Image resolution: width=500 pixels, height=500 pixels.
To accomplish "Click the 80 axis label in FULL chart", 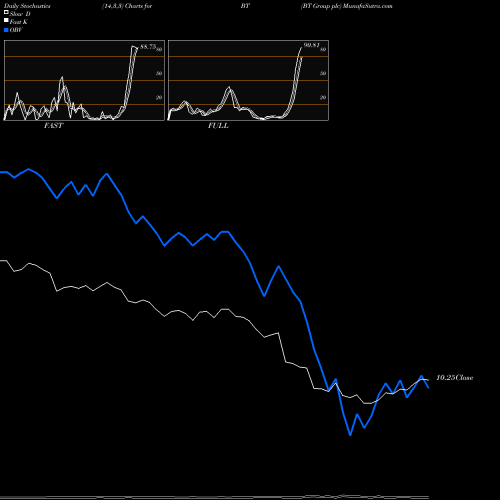I will coord(323,49).
